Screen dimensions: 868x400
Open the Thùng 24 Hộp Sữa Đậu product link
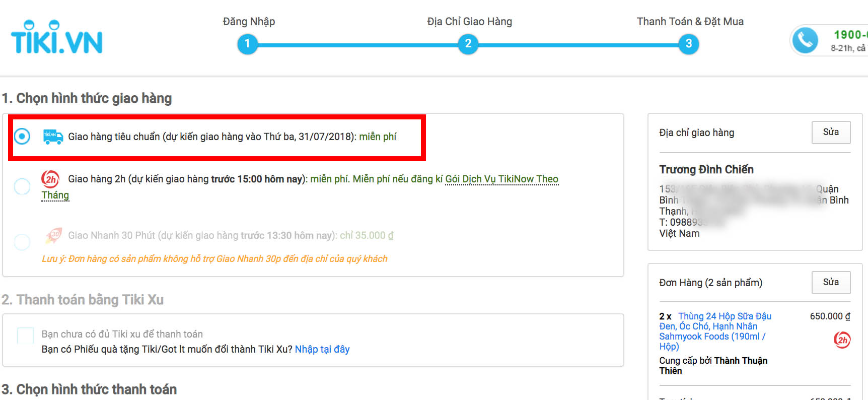pos(715,331)
